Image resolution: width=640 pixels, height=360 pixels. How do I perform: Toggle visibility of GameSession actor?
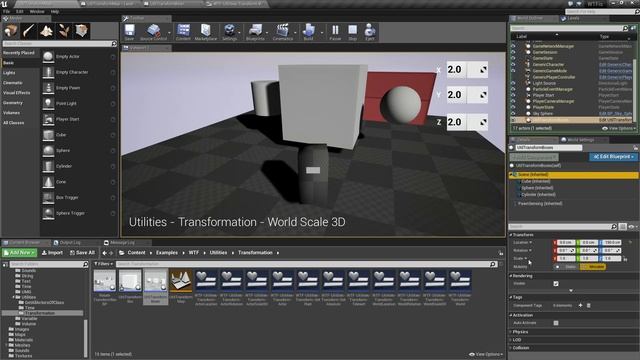tap(513, 52)
